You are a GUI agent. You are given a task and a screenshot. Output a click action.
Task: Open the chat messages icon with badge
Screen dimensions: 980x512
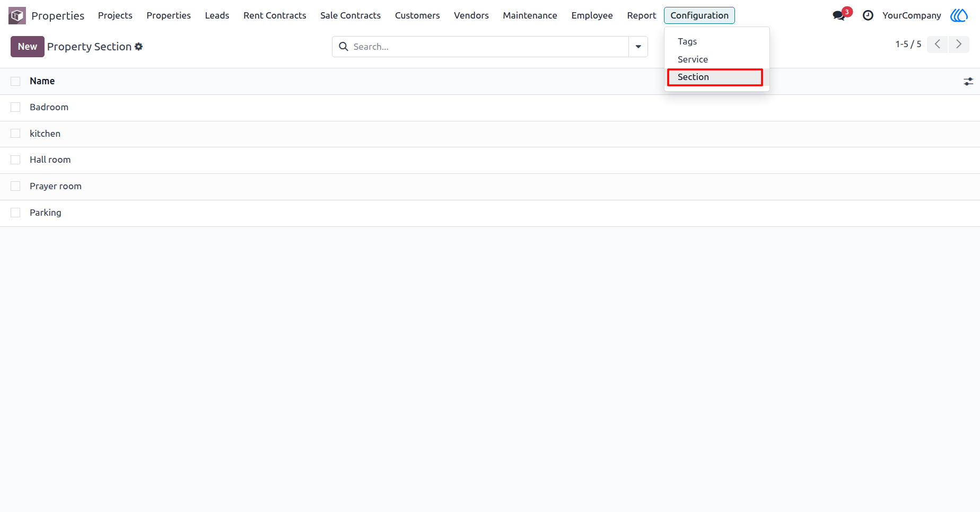[x=839, y=15]
